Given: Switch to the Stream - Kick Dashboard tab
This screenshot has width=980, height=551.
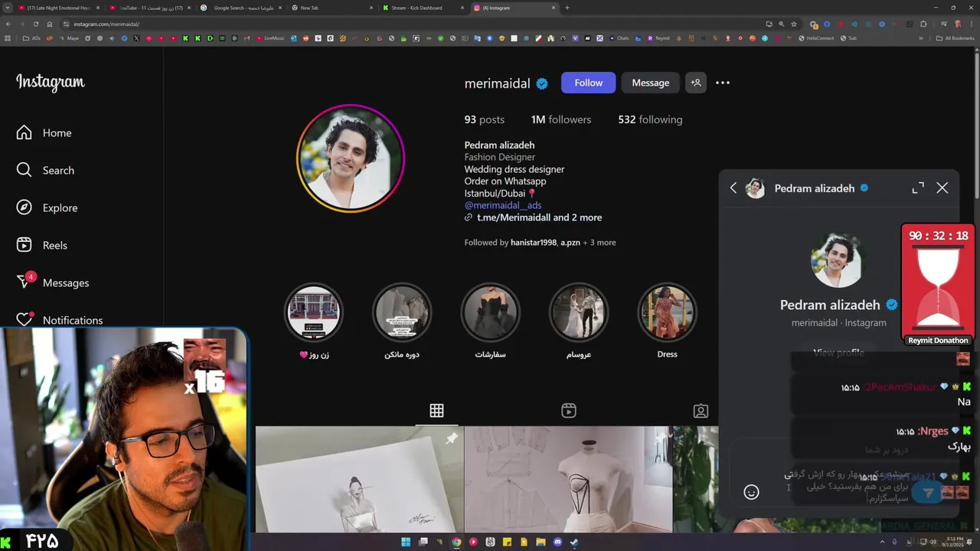Looking at the screenshot, I should point(423,8).
